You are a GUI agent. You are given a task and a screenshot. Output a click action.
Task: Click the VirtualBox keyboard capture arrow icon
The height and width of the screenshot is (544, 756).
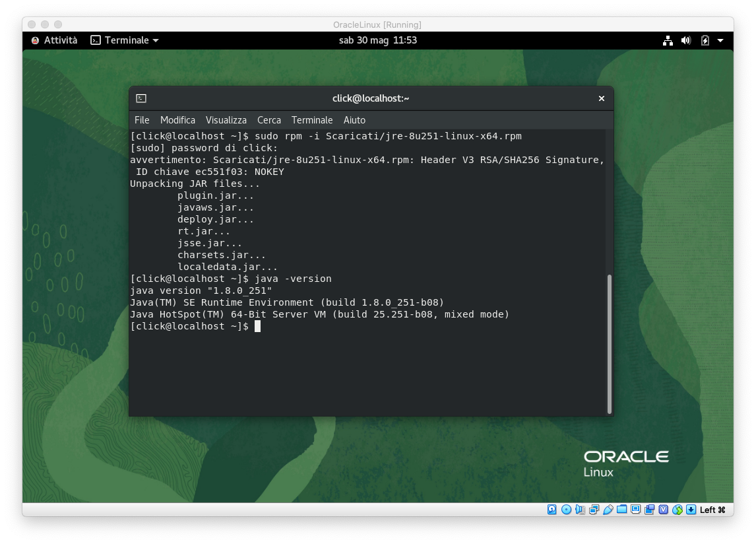[691, 510]
